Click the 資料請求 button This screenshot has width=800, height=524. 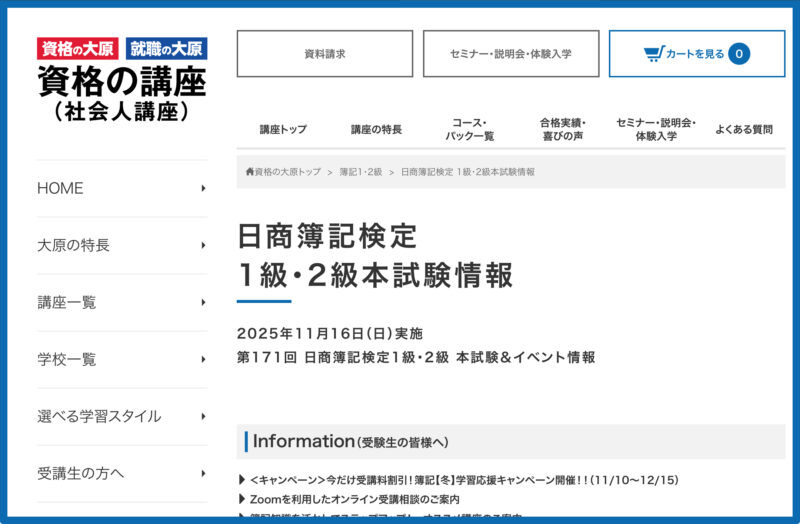(324, 54)
